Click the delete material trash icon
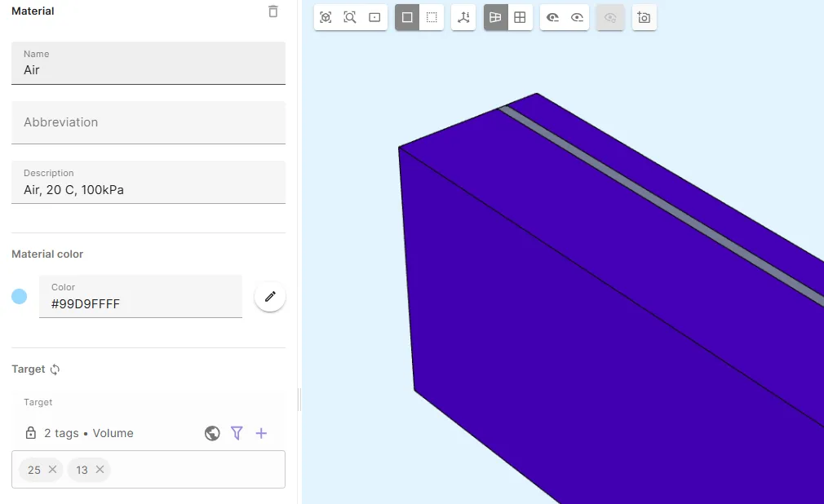824x504 pixels. click(x=272, y=11)
